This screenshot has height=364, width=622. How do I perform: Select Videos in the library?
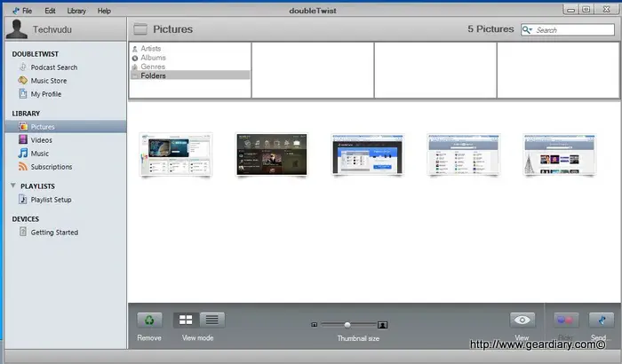(41, 140)
